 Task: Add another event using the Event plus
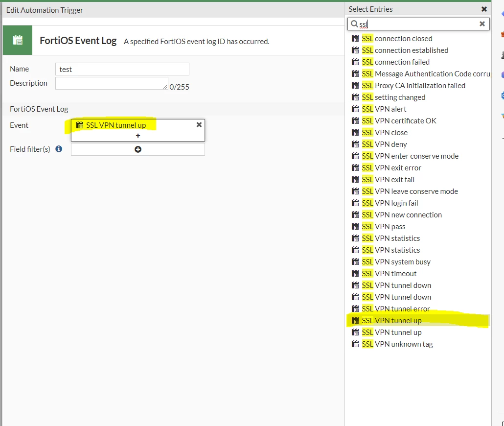138,136
